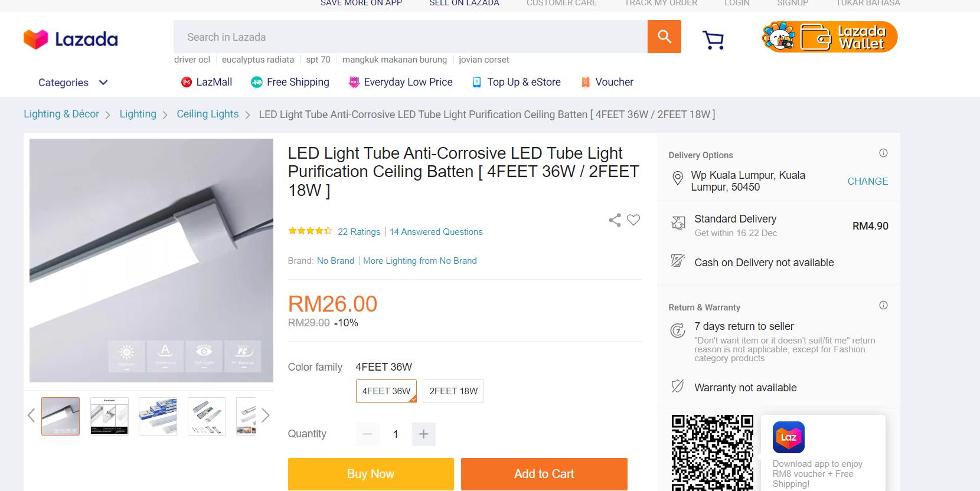Click the share icon for this product

pos(615,220)
